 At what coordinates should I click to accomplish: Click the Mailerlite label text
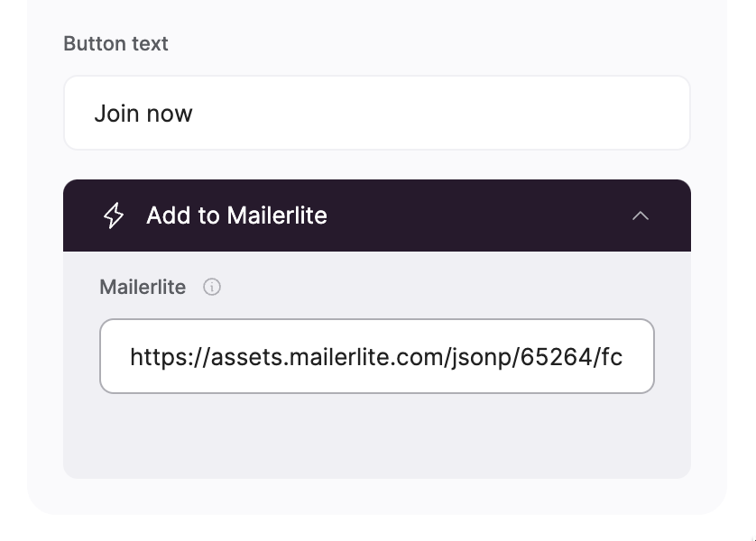coord(143,287)
